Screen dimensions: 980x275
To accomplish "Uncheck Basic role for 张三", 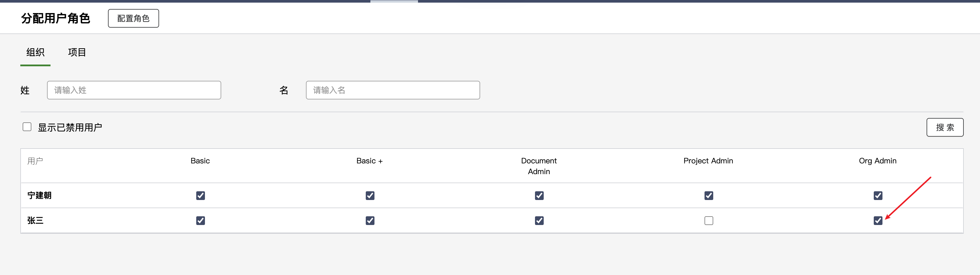I will click(201, 221).
